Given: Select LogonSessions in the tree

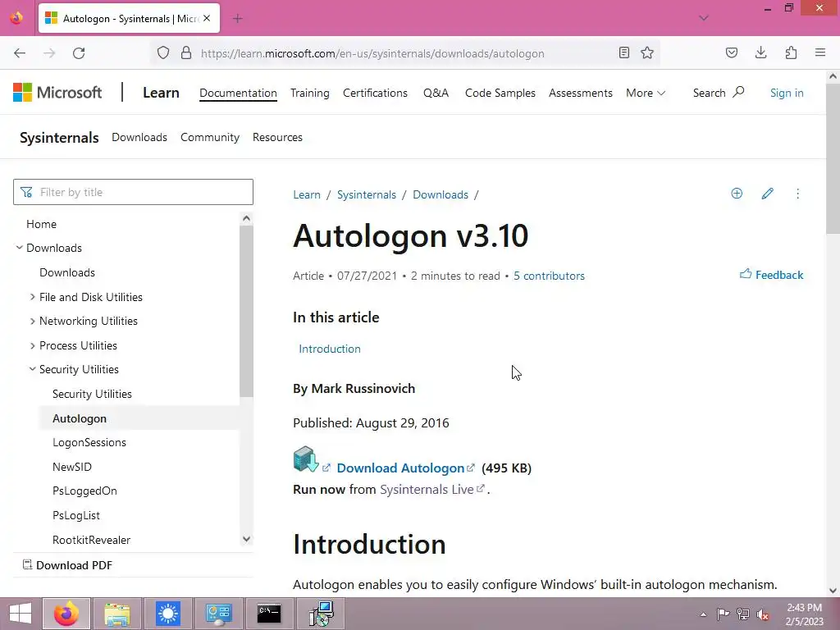Looking at the screenshot, I should [x=89, y=442].
